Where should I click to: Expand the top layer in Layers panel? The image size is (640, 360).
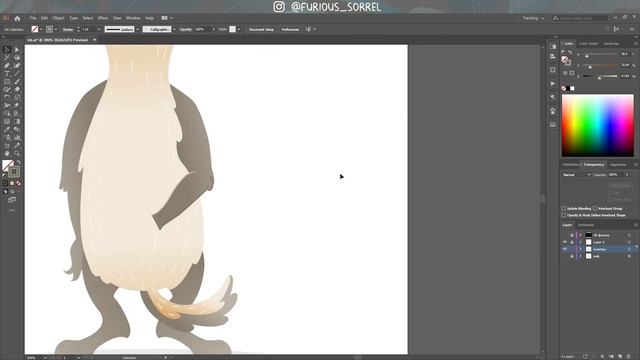click(580, 235)
